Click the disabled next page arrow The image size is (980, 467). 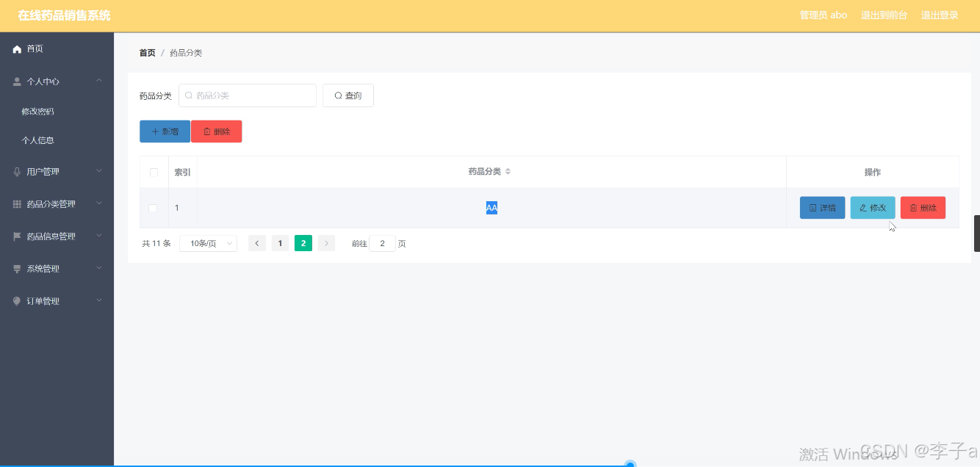click(x=326, y=244)
